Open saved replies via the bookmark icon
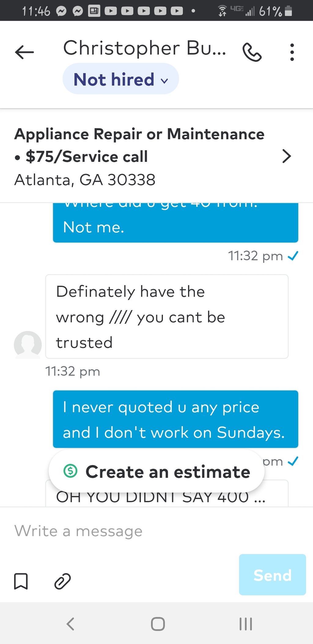The width and height of the screenshot is (313, 644). (x=21, y=581)
